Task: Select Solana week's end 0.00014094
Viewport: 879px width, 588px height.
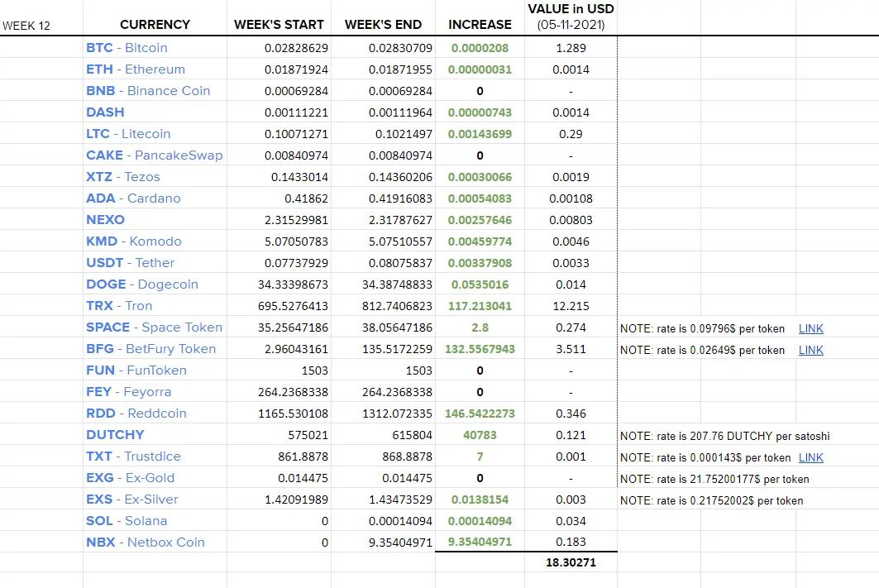Action: coord(400,521)
